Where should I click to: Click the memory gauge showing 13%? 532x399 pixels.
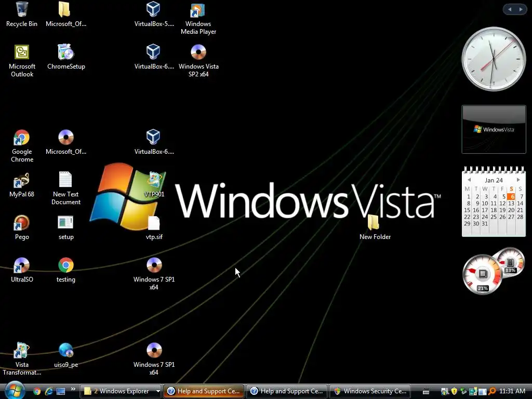coord(510,263)
